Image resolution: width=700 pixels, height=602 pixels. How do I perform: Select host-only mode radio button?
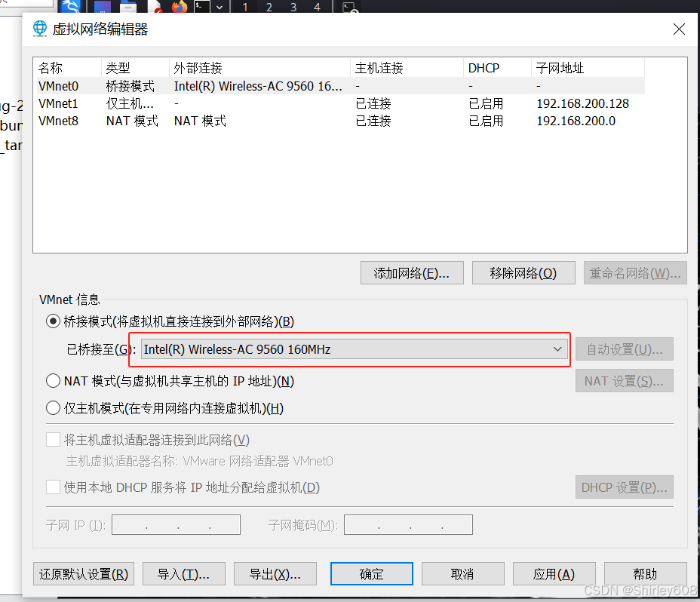tap(53, 407)
